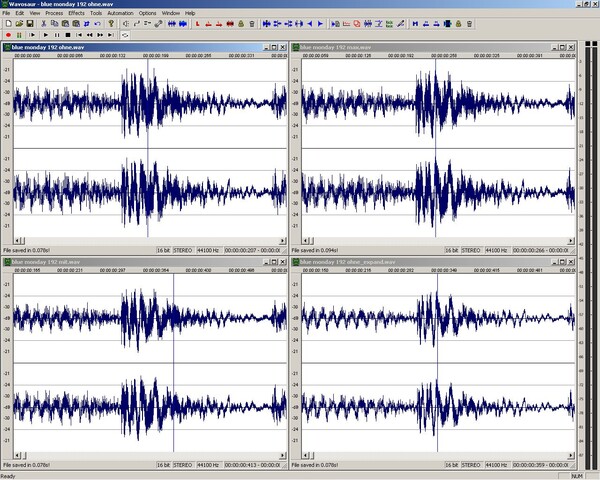Image resolution: width=600 pixels, height=480 pixels.
Task: Click left scroll arrow in mit.wav window
Action: [17, 456]
